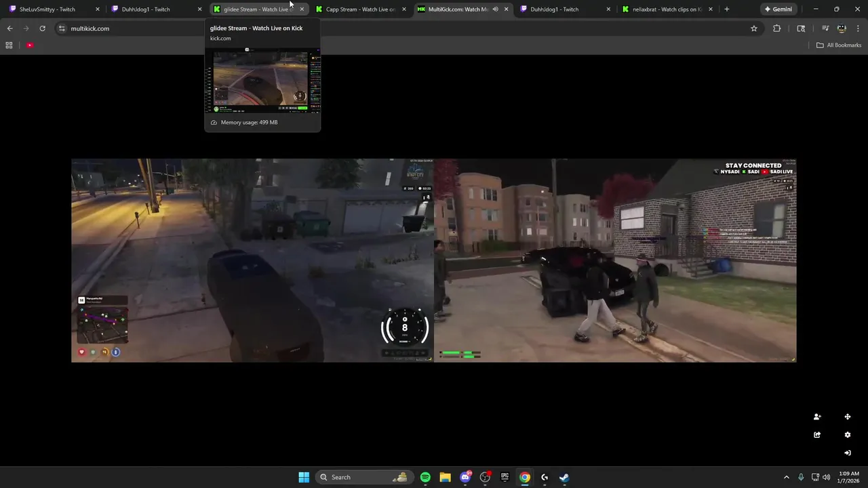Open the Windows Start menu
Viewport: 868px width, 488px height.
(x=304, y=477)
